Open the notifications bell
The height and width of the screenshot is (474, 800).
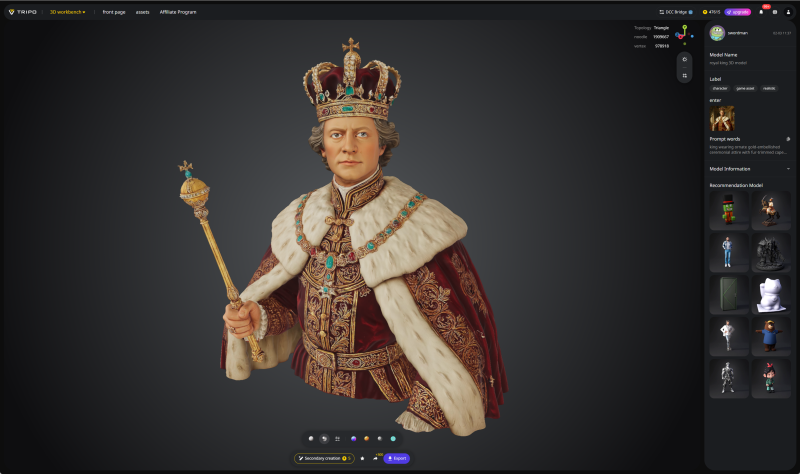coord(761,12)
